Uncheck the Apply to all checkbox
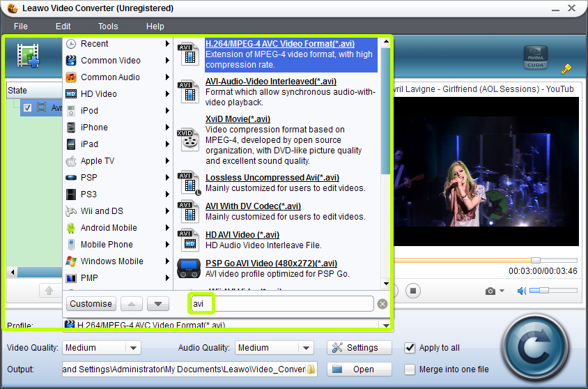588x389 pixels. (410, 348)
